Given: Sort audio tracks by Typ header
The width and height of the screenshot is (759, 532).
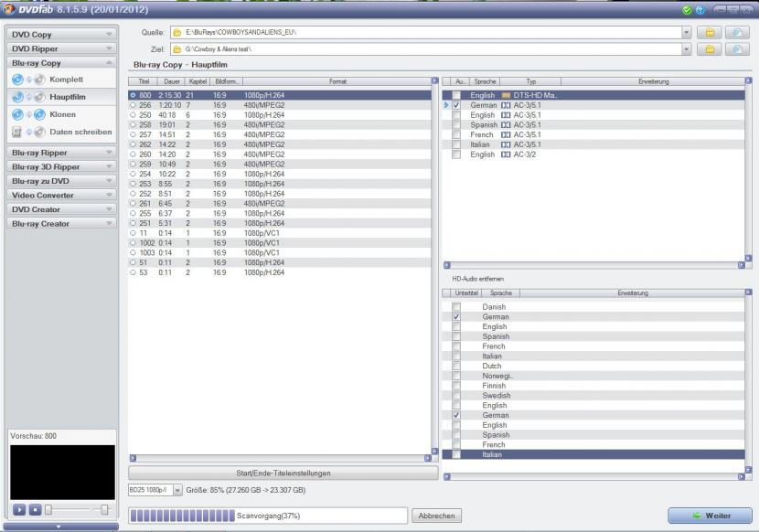Looking at the screenshot, I should 530,81.
